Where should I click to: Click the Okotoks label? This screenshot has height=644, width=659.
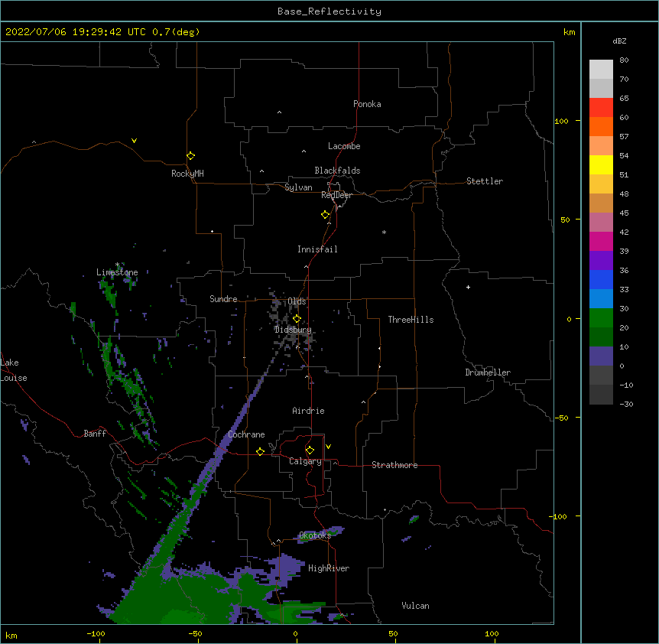(x=315, y=535)
